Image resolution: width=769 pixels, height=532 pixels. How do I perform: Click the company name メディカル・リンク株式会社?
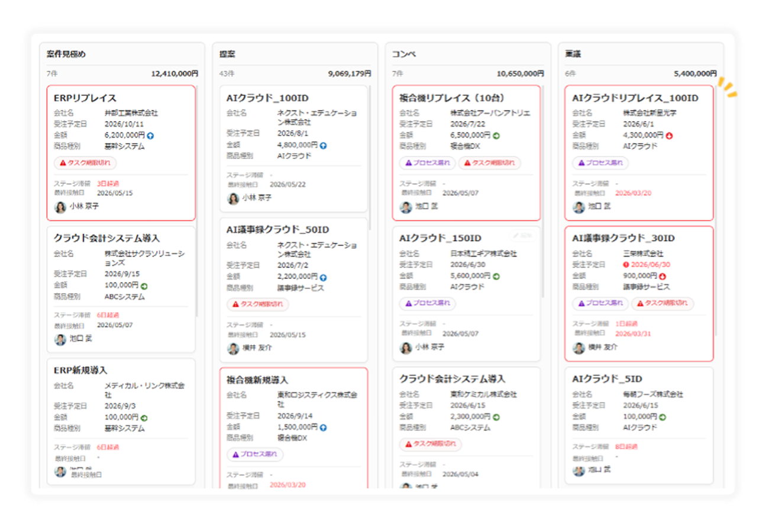point(144,390)
